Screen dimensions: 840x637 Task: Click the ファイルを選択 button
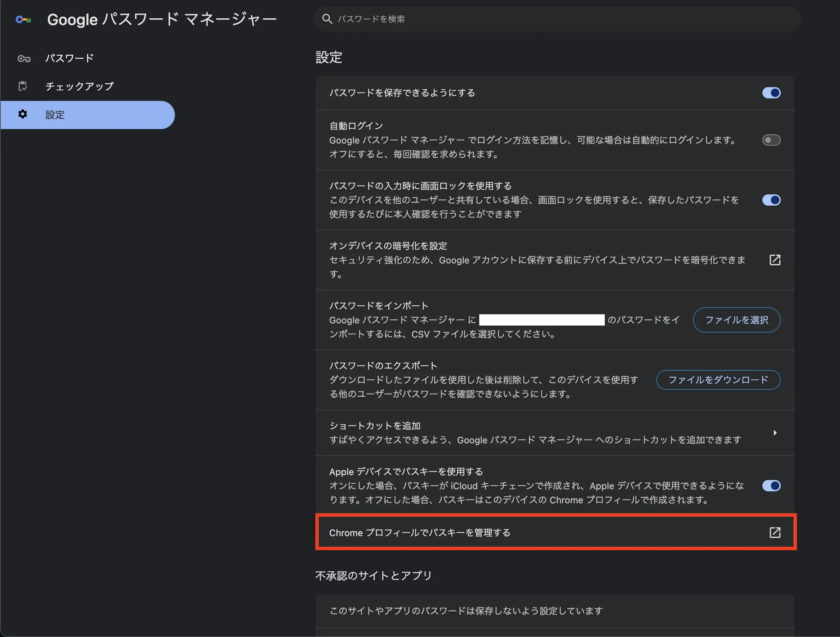tap(736, 320)
